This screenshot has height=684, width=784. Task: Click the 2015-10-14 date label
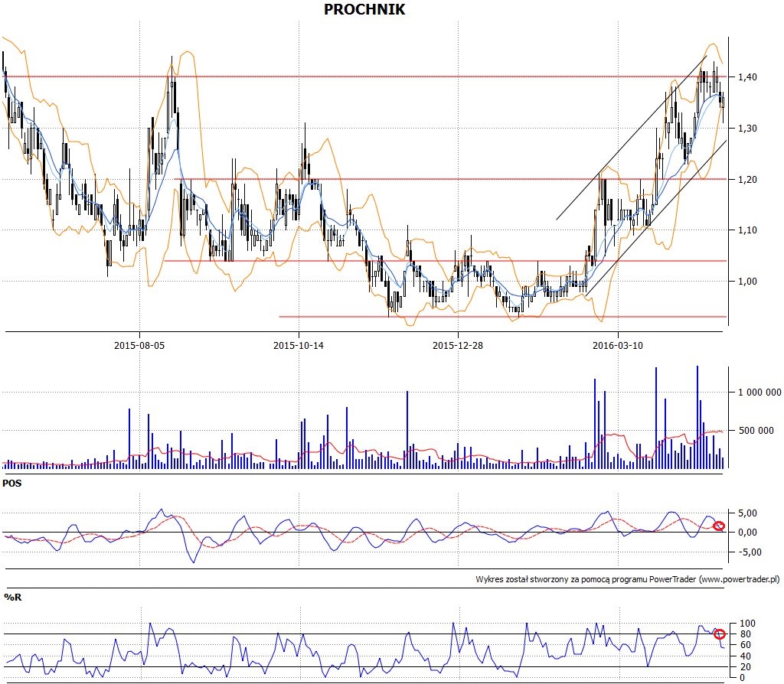click(299, 345)
